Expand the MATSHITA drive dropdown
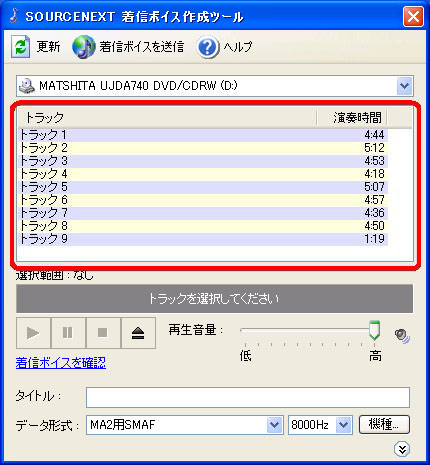 (x=405, y=86)
